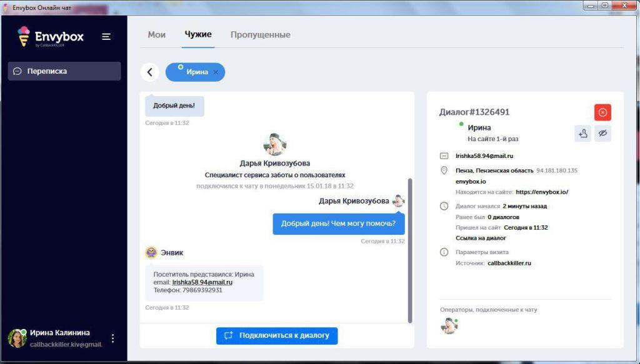
Task: Click Ссылка на диалог link
Action: click(481, 238)
